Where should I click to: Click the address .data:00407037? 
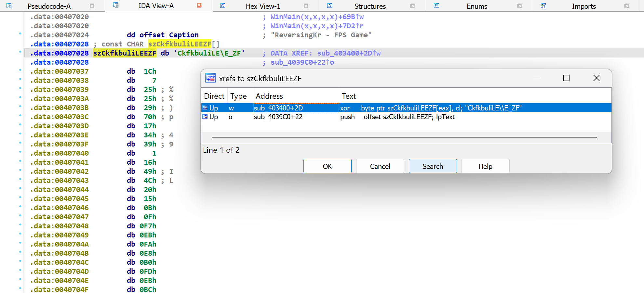[59, 71]
